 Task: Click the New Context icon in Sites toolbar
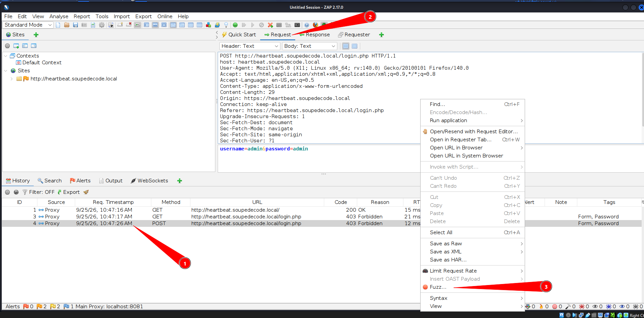(16, 46)
